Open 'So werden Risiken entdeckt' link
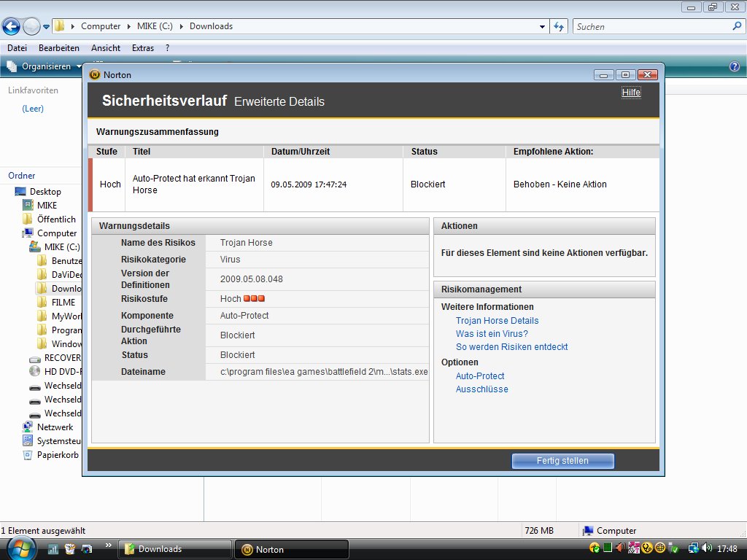This screenshot has height=560, width=747. [x=511, y=346]
